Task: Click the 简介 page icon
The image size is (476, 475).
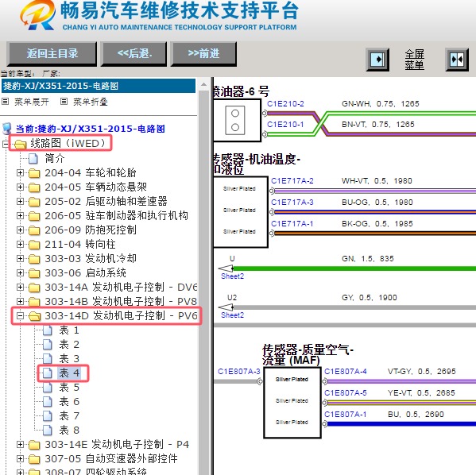Action: 33,158
